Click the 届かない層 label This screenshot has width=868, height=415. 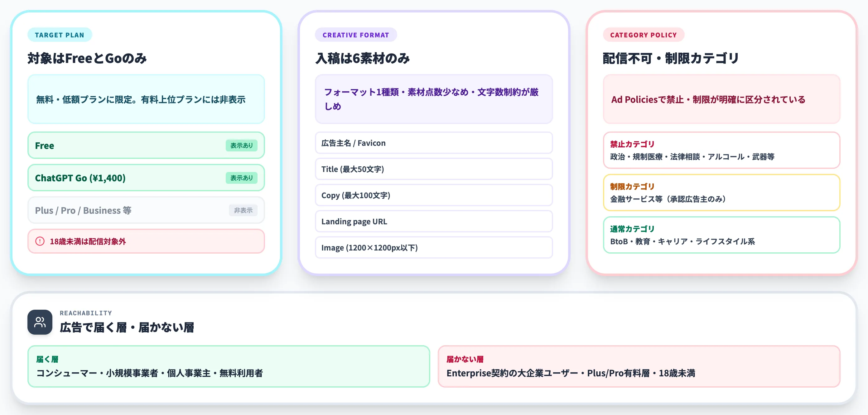click(465, 360)
